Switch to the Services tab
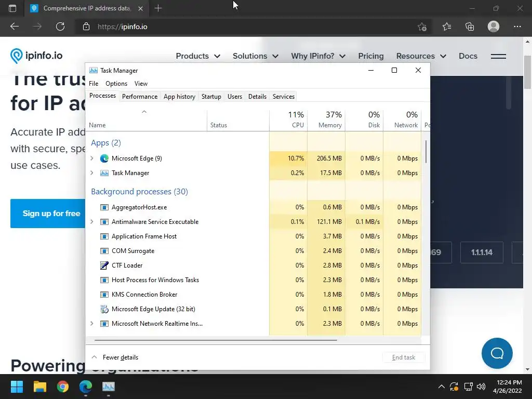 pos(284,97)
